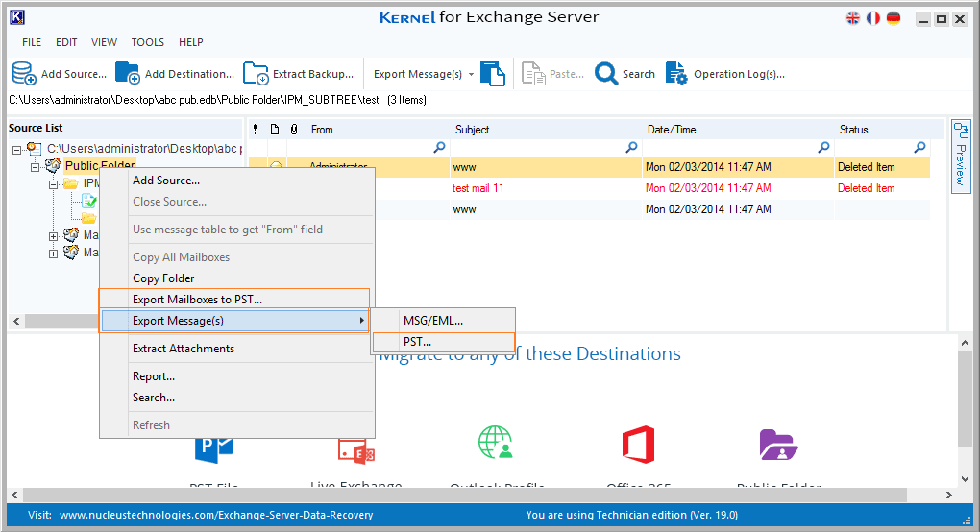
Task: Choose the PST File destination icon
Action: click(x=214, y=450)
